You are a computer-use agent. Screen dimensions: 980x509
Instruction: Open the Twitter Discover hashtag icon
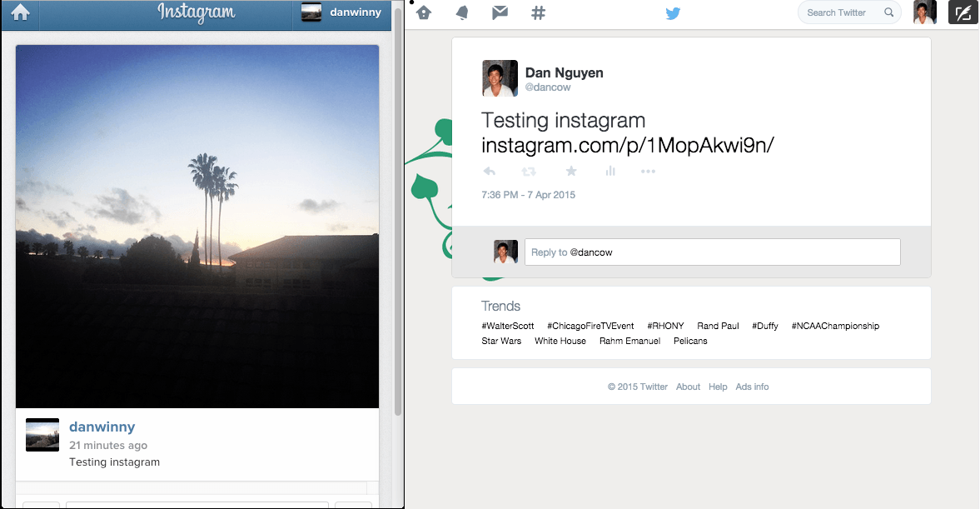[538, 12]
